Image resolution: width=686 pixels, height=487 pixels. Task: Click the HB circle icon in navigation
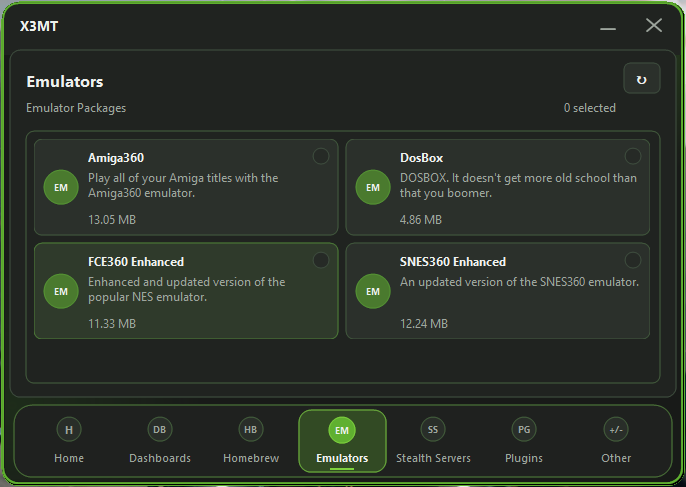(x=251, y=430)
